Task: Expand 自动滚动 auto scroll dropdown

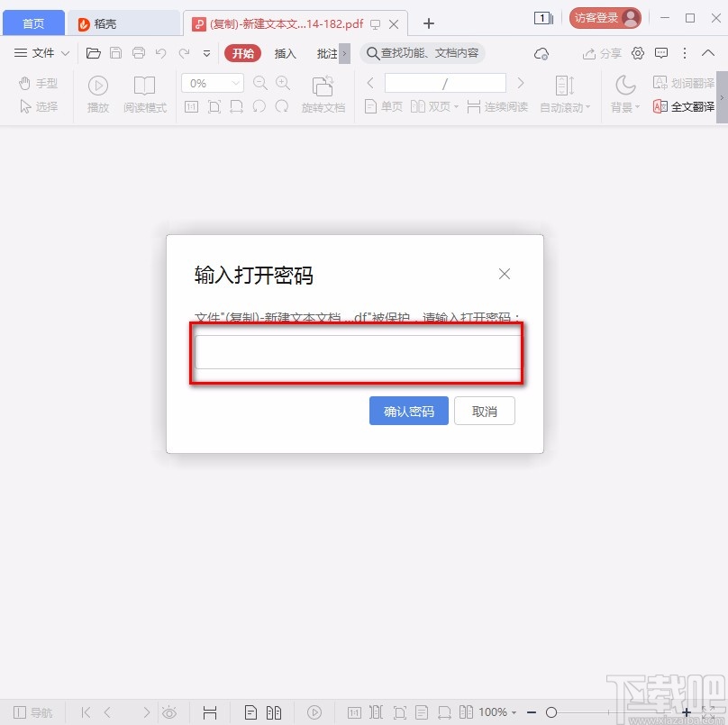Action: pos(587,107)
